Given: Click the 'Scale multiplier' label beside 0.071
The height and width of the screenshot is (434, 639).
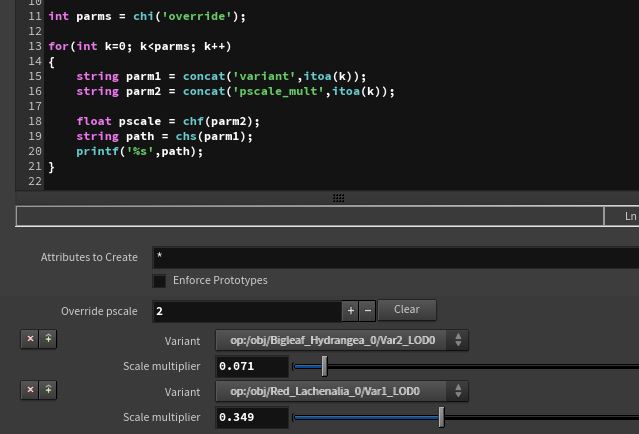Looking at the screenshot, I should 161,366.
